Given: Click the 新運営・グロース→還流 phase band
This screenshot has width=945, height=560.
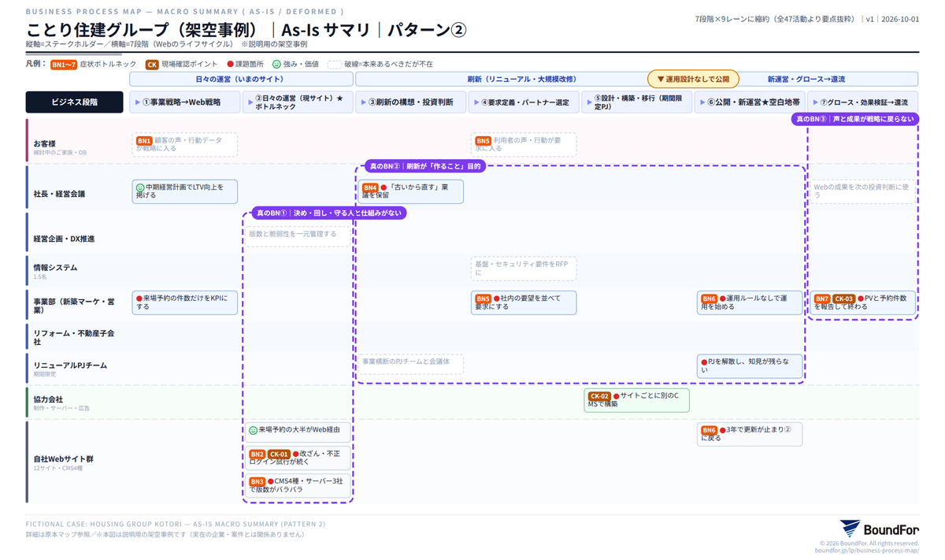Looking at the screenshot, I should point(806,79).
